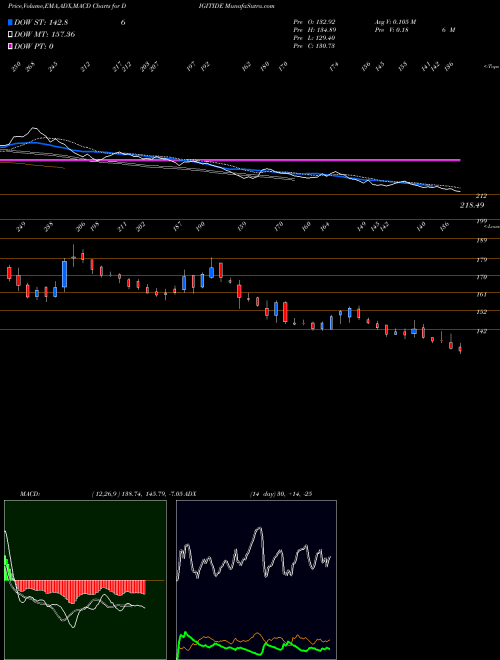This screenshot has height=660, width=500.
Task: Click the 179 price axis label
Action: coord(481,260)
